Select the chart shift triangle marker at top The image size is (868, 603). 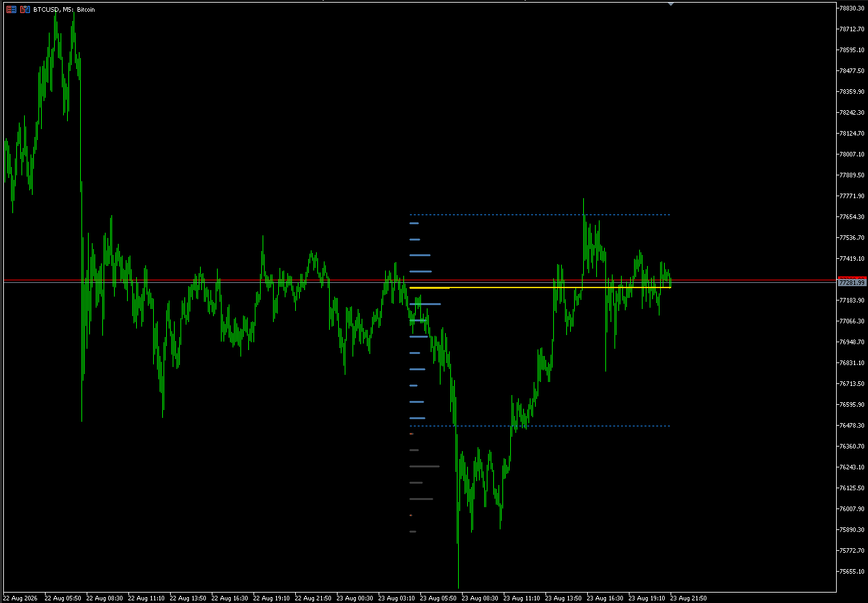pos(671,5)
